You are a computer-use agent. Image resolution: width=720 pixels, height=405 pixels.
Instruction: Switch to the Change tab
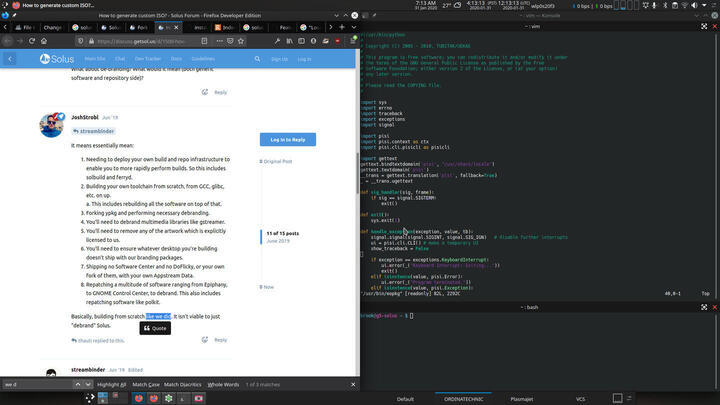coord(52,28)
